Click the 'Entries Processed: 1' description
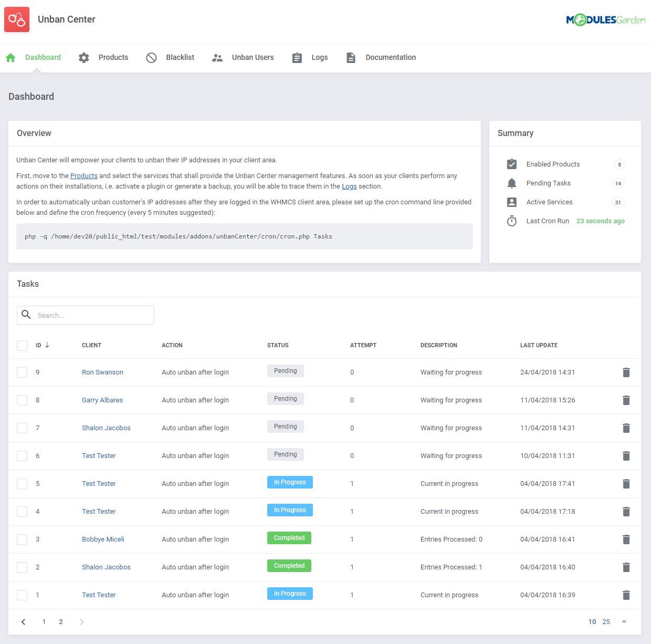Image resolution: width=651 pixels, height=644 pixels. [x=451, y=567]
